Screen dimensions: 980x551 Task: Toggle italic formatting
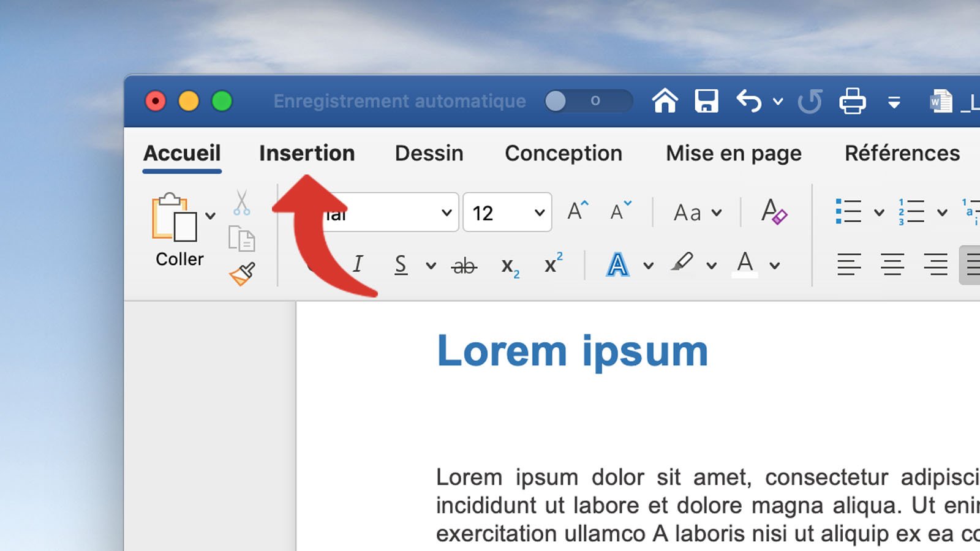pos(357,264)
